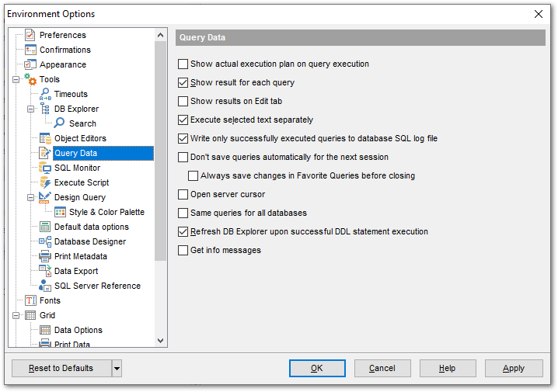Collapse the Design Query node
The height and width of the screenshot is (392, 558).
30,197
